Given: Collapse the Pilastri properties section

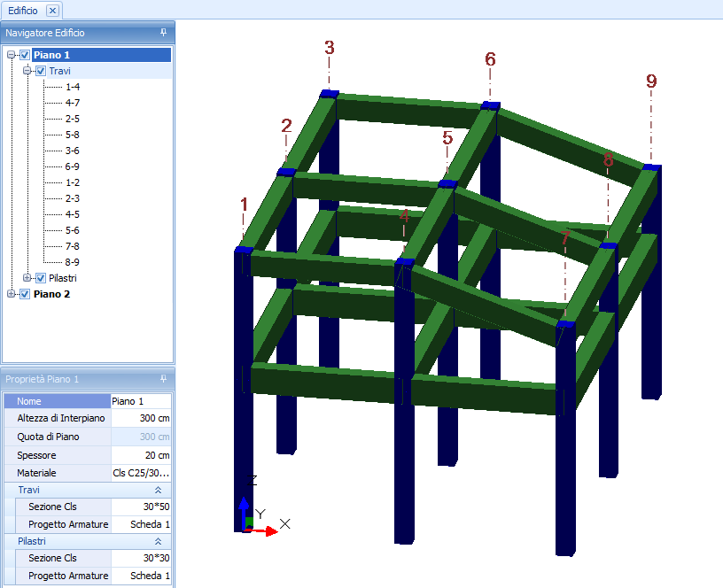Looking at the screenshot, I should [158, 541].
